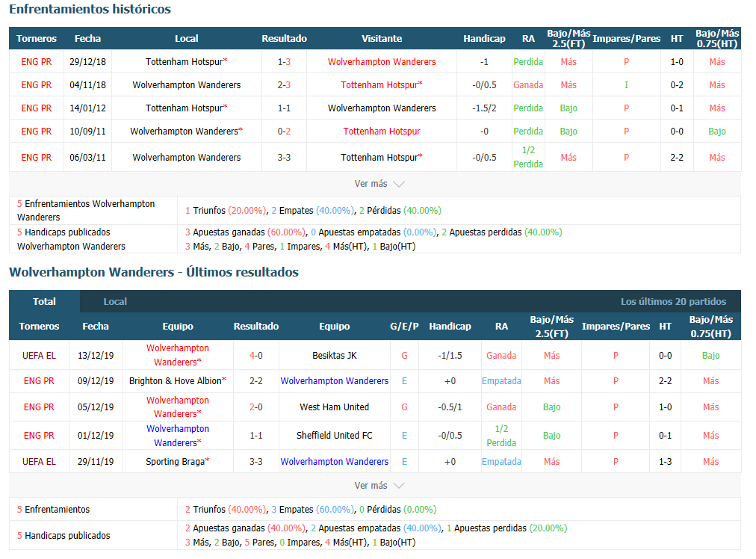
Task: Open ENG PR tournament link dated 09/12/19
Action: pyautogui.click(x=39, y=381)
